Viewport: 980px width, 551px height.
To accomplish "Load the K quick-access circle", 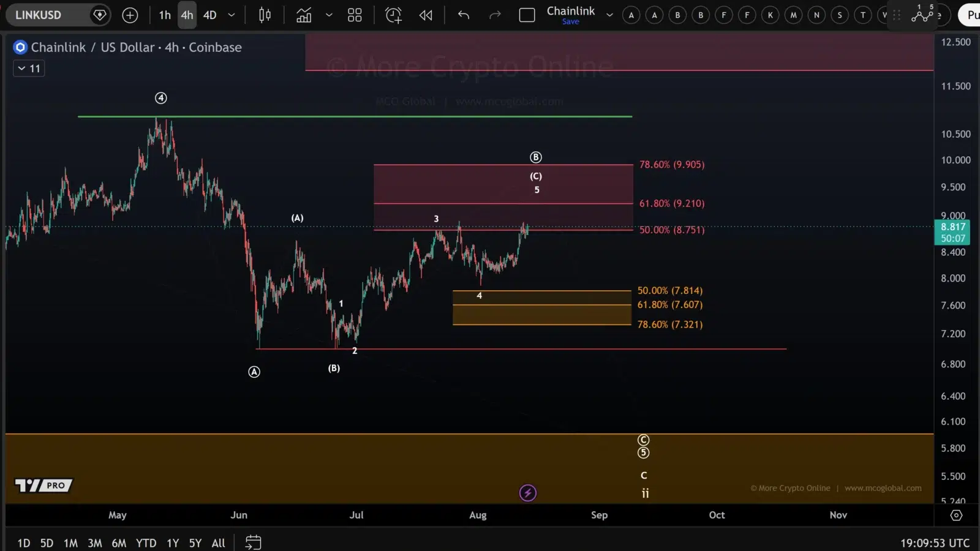I will pos(770,15).
